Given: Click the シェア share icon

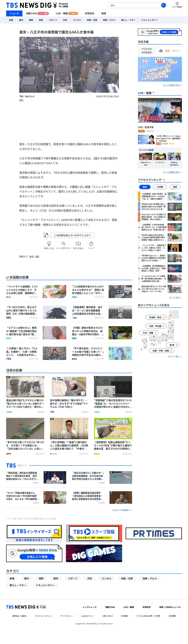Looking at the screenshot, I should pyautogui.click(x=91, y=244).
